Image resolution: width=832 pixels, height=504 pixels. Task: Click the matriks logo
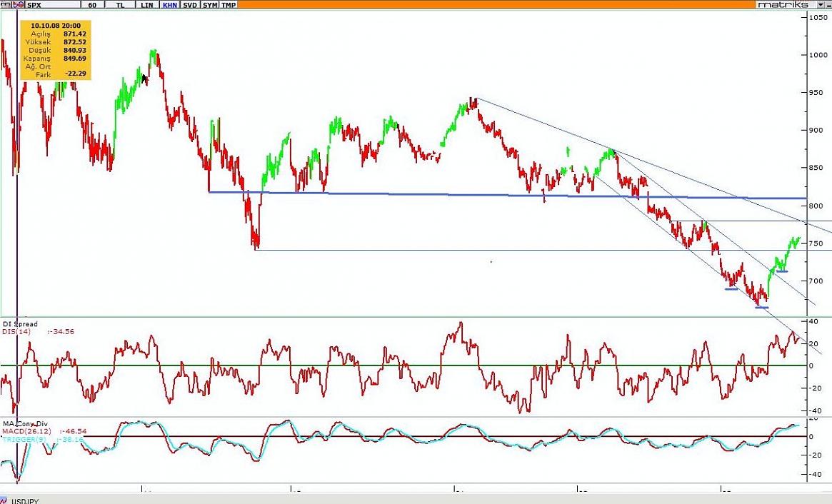pos(783,4)
